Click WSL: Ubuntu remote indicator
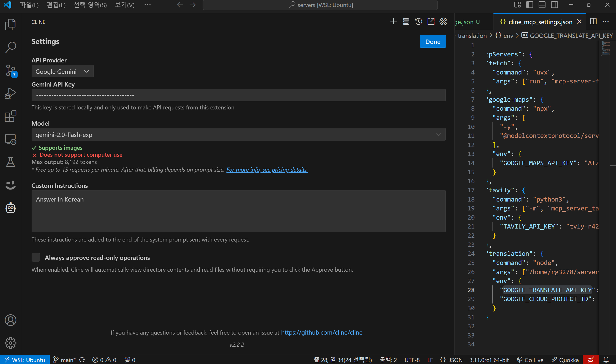Screen dimensions: 616x364 click(25, 360)
